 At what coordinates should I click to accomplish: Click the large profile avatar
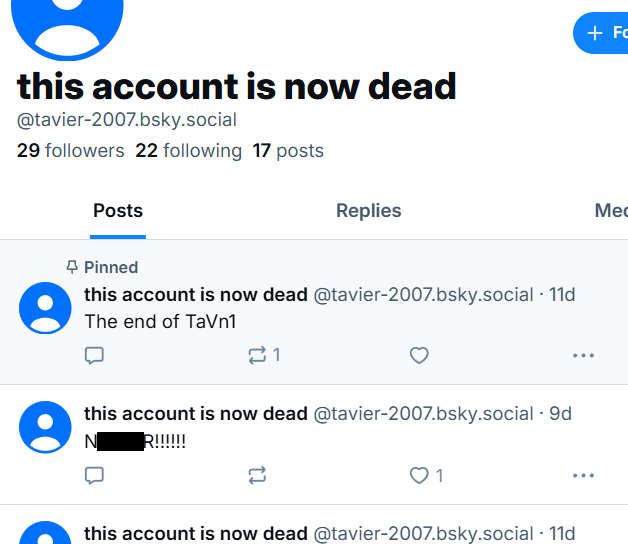pyautogui.click(x=67, y=20)
